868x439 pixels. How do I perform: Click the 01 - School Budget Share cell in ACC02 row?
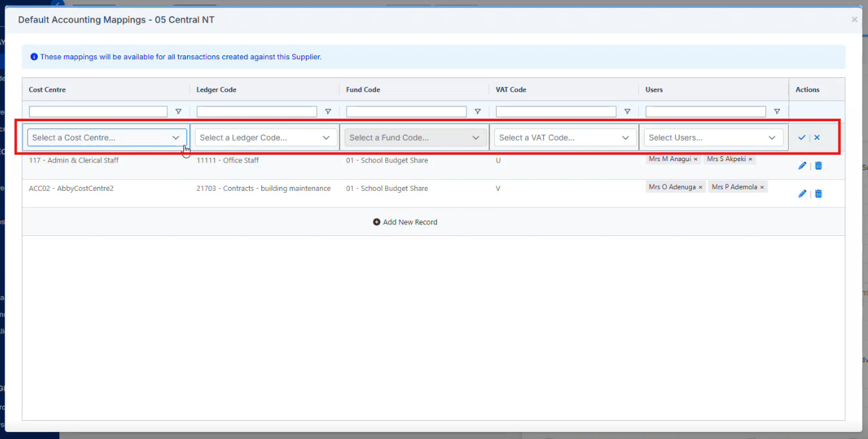click(x=387, y=188)
